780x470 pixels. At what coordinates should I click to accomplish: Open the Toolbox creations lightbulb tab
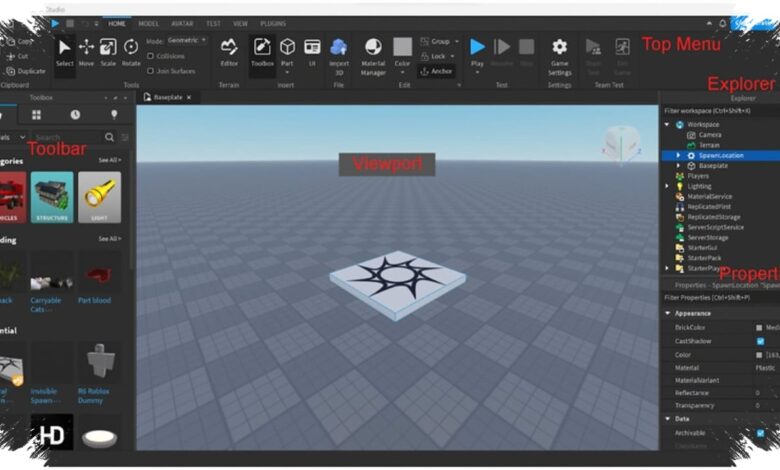point(114,115)
